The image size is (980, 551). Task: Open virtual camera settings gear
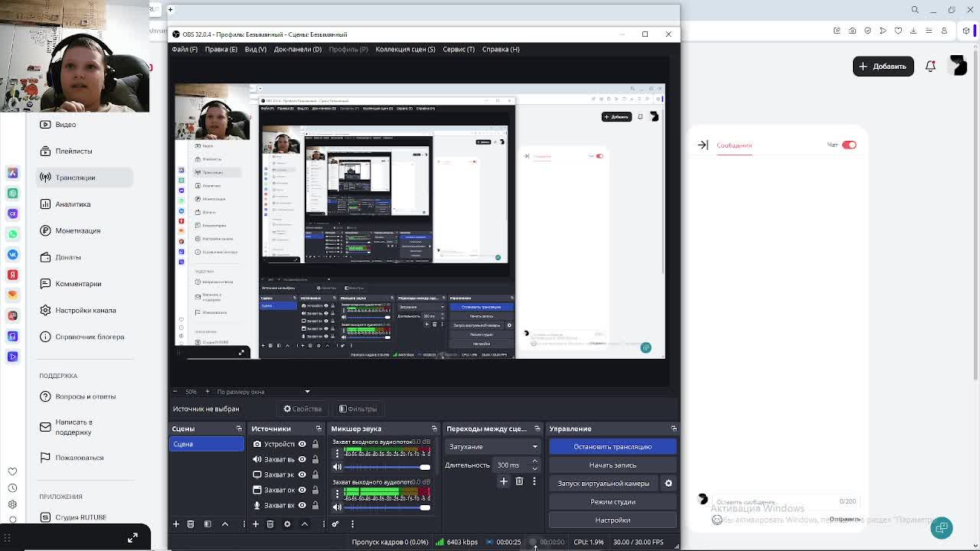(x=668, y=484)
